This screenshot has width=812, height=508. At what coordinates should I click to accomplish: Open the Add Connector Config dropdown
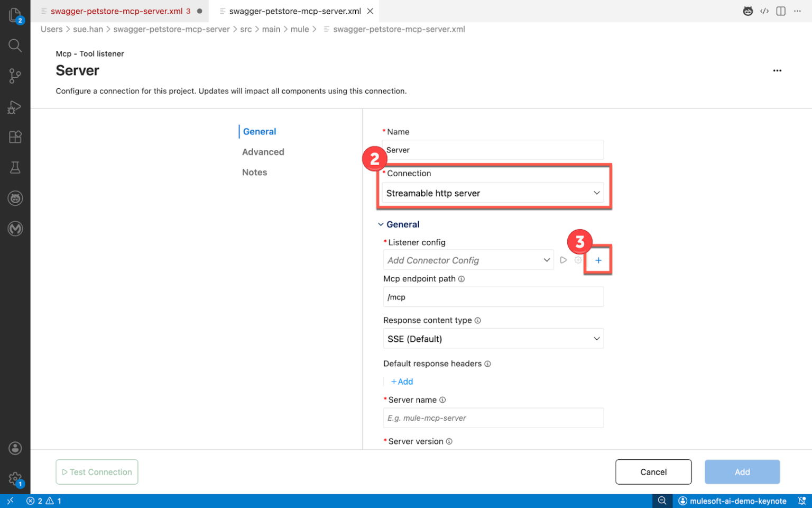click(x=468, y=260)
